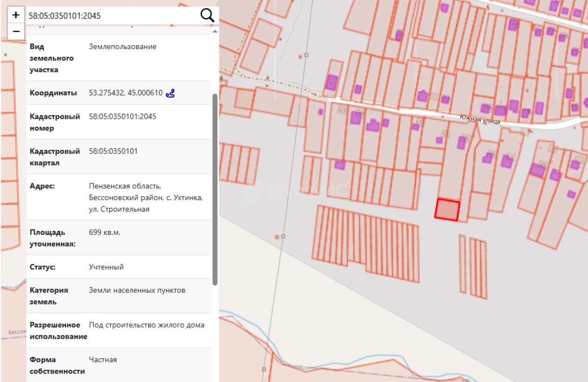Click the blue route icon beside coordinates
The width and height of the screenshot is (588, 382).
tap(170, 93)
